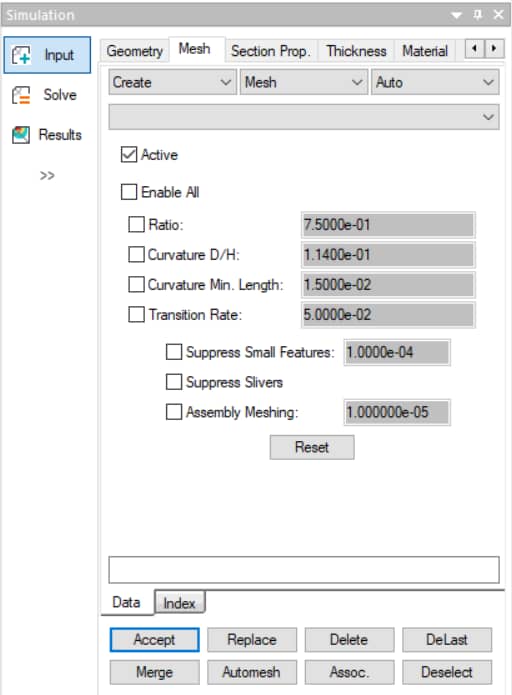
Task: Tick the Transition Rate checkbox
Action: (x=136, y=314)
